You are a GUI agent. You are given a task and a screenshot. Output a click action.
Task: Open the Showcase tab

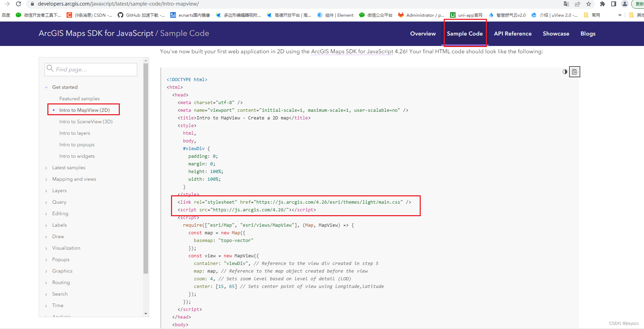pos(556,33)
